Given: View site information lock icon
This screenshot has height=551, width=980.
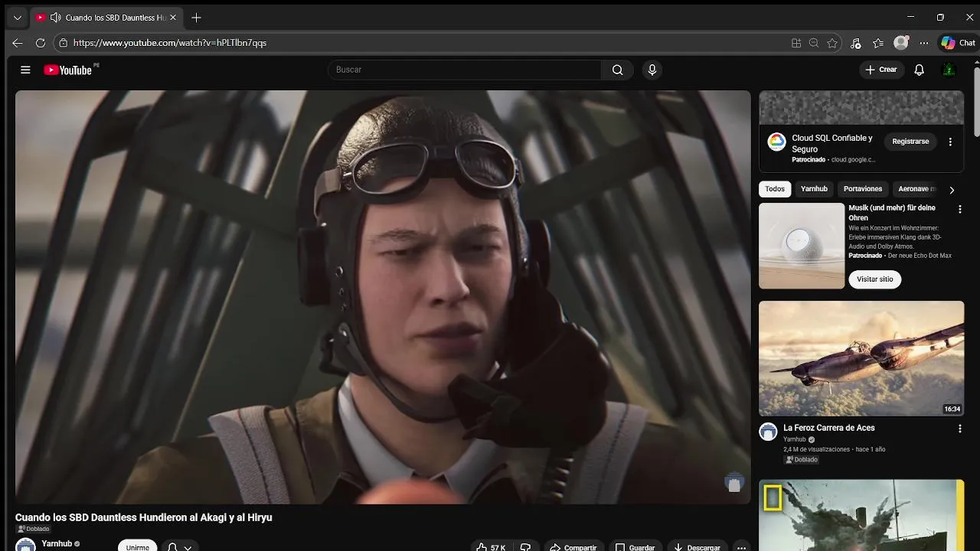Looking at the screenshot, I should click(64, 43).
